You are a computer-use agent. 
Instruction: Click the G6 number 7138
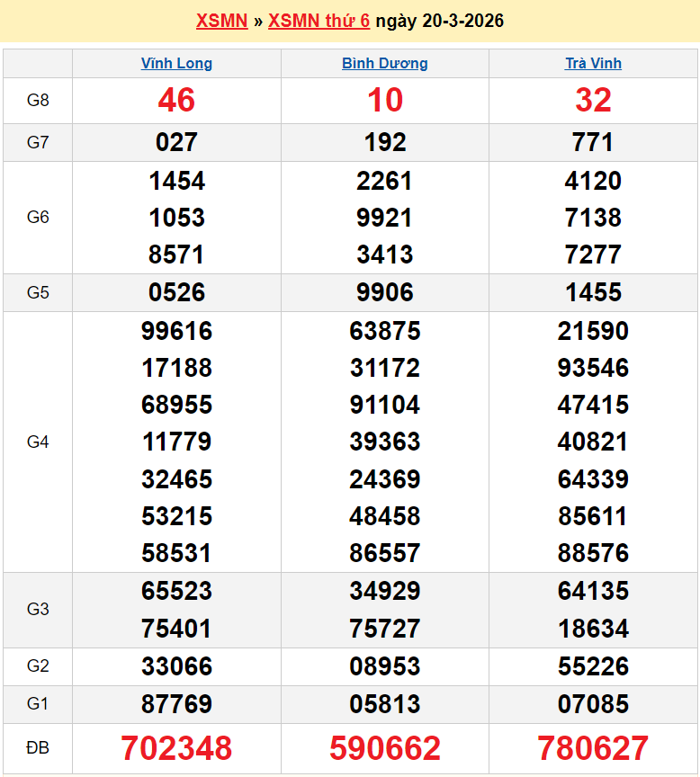point(593,218)
